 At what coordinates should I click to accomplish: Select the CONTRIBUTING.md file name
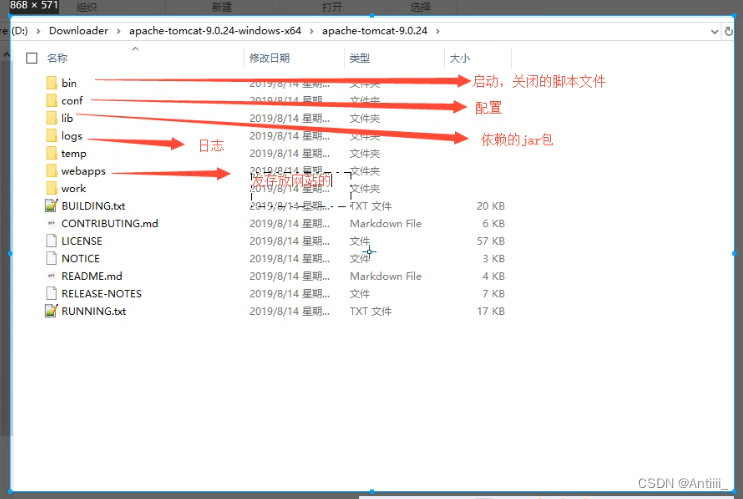110,223
